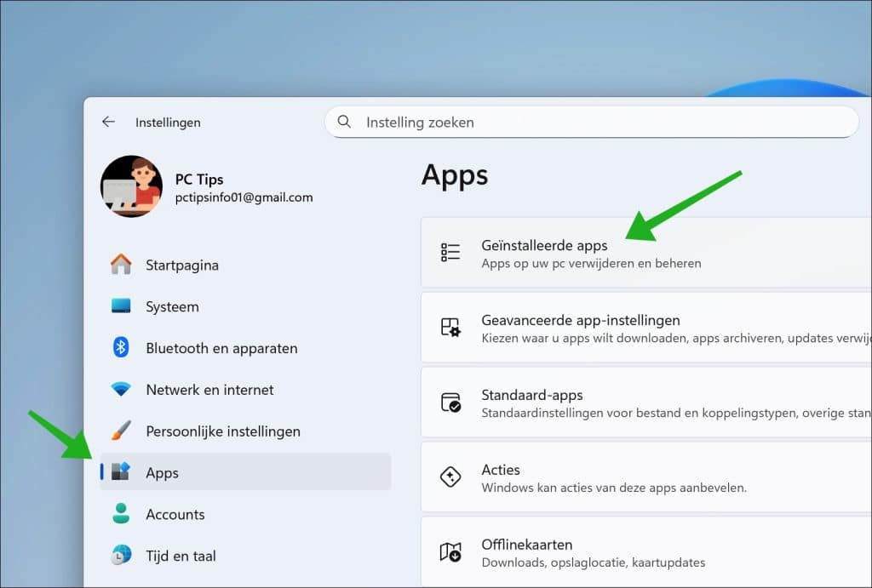Click the Bluetooth icon in sidebar
The image size is (872, 588).
point(121,347)
